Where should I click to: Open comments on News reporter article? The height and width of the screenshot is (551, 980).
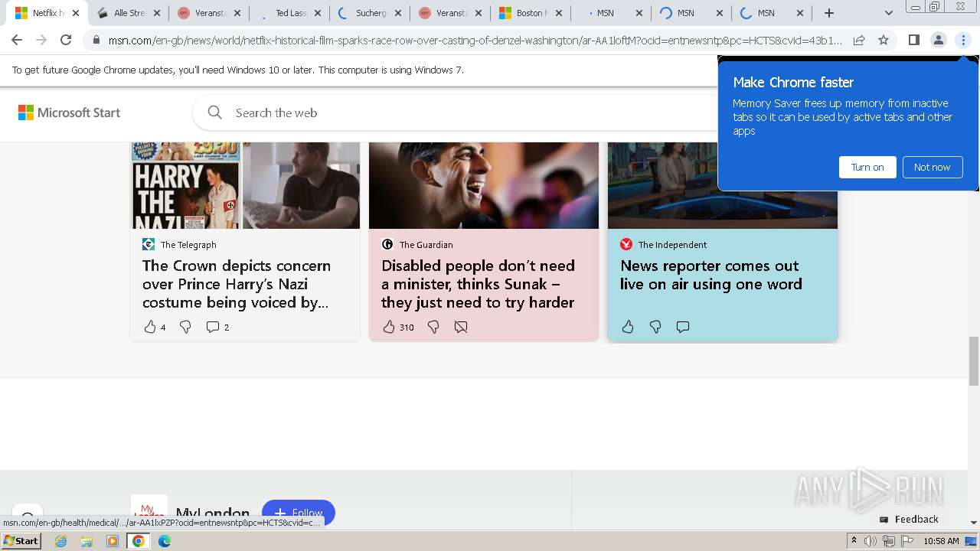[683, 327]
